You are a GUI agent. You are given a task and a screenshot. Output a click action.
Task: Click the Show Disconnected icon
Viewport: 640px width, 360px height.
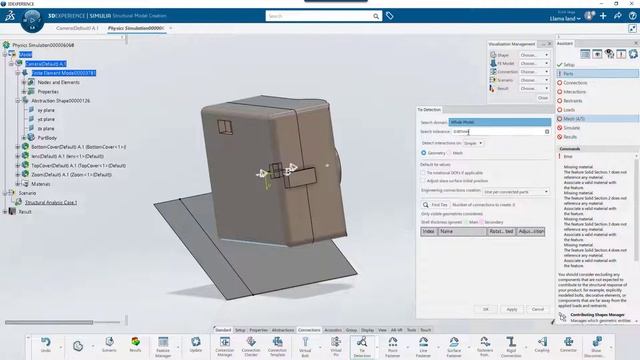pos(596,342)
